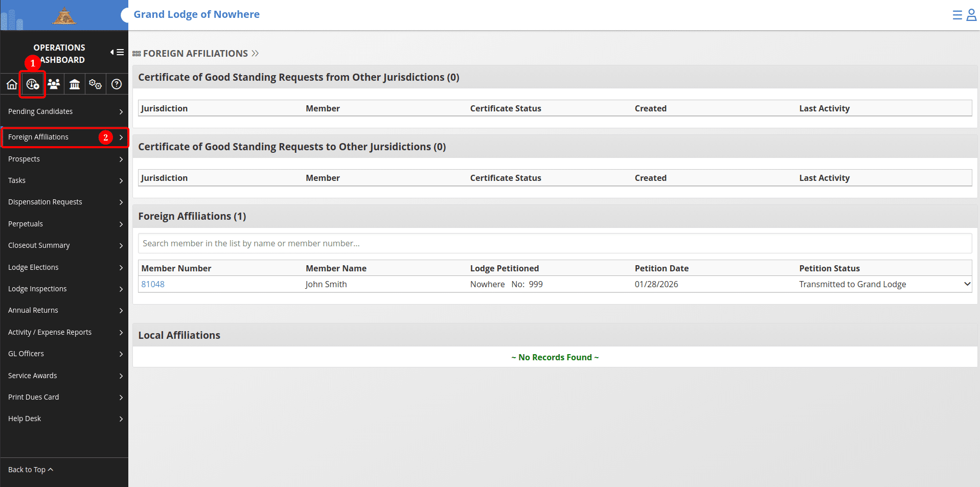
Task: Click the 'Foreign Affiliations (1)' section heading
Action: click(192, 216)
